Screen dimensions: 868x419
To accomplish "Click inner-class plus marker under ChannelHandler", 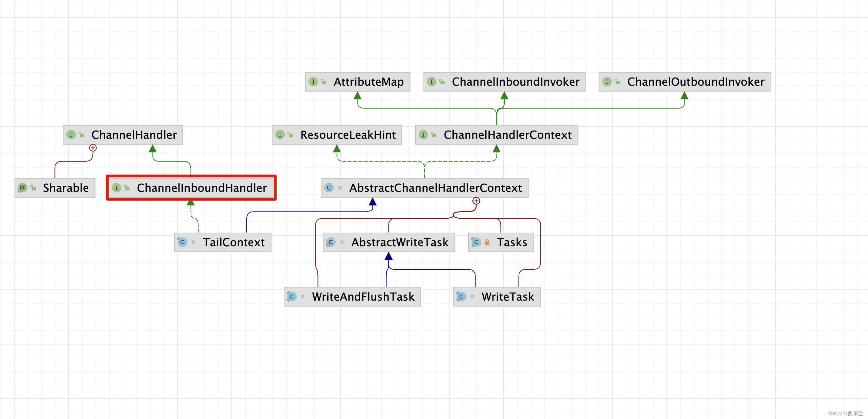I will coord(93,148).
